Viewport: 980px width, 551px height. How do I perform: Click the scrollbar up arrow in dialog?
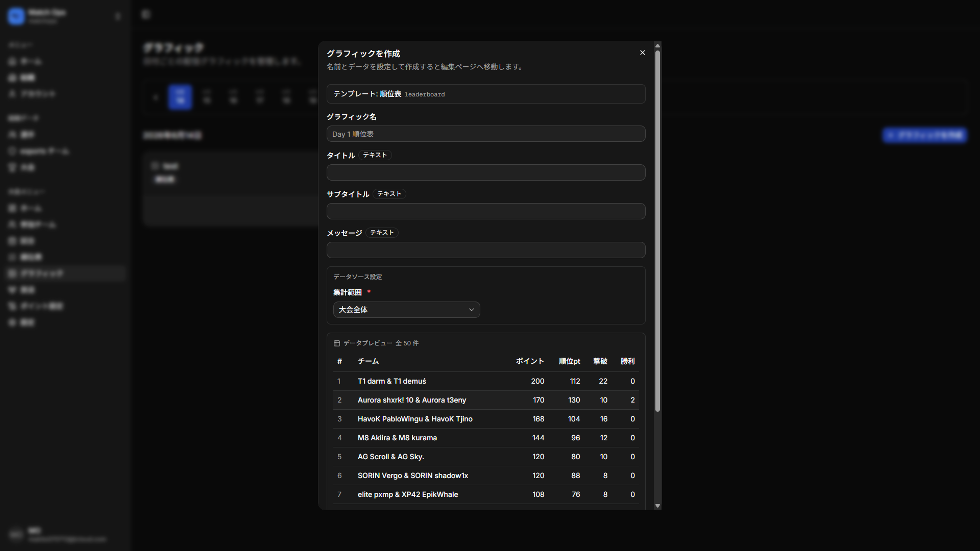657,46
